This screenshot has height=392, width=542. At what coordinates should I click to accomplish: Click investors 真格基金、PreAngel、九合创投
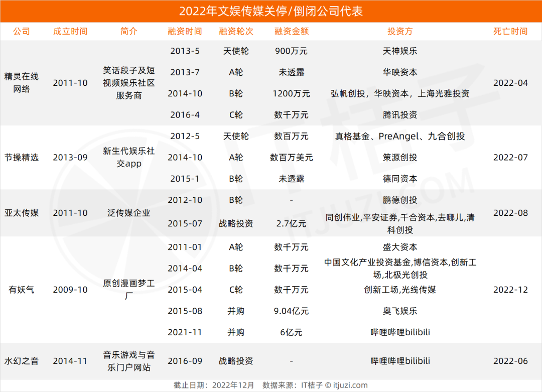pos(400,136)
